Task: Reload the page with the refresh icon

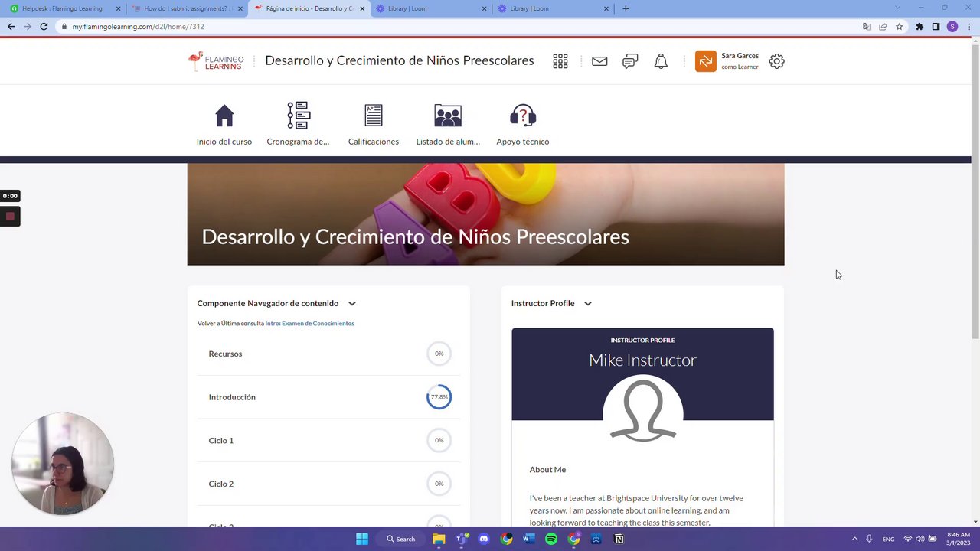Action: pyautogui.click(x=44, y=27)
